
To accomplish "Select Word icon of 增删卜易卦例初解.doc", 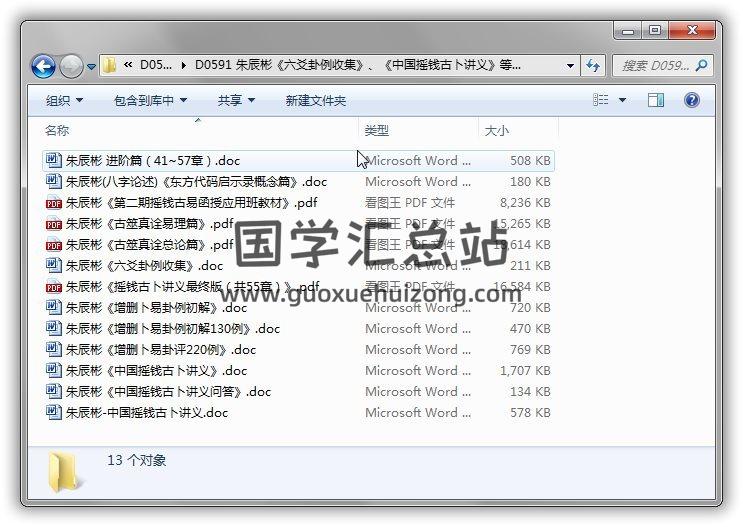I will 54,307.
